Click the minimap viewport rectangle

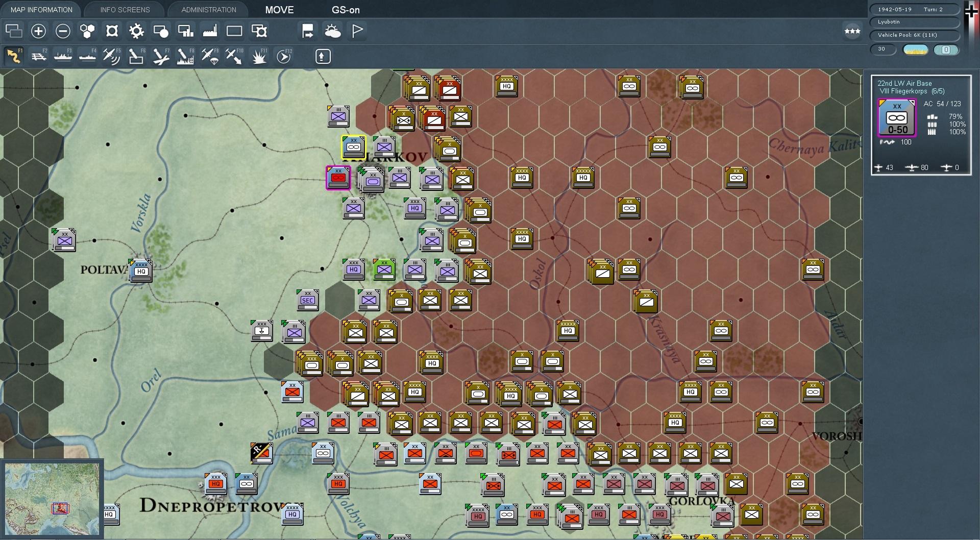(60, 508)
